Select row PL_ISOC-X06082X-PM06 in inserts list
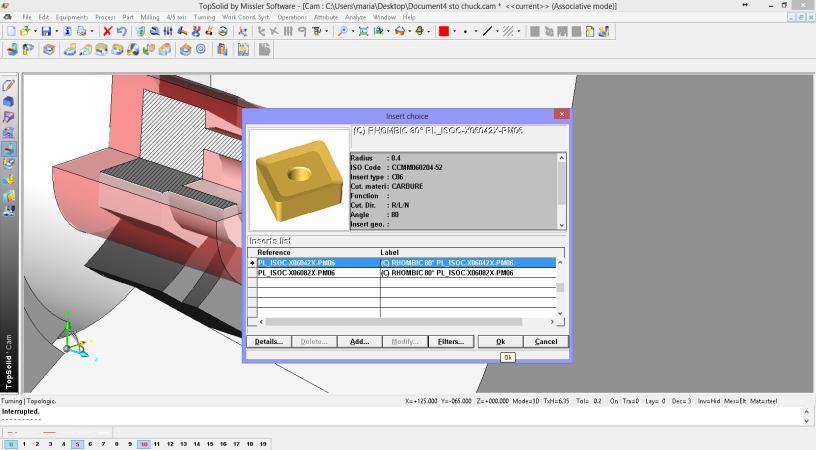This screenshot has height=450, width=816. 406,273
